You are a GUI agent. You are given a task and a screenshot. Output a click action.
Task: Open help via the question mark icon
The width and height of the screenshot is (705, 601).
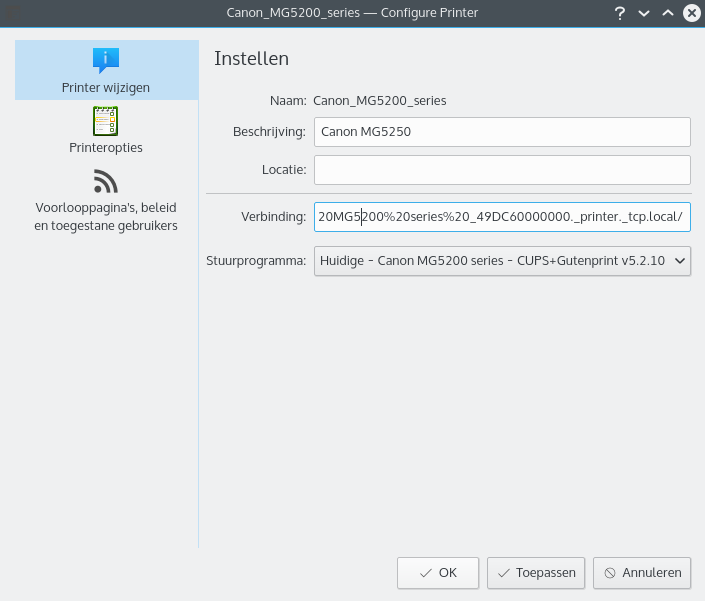620,12
